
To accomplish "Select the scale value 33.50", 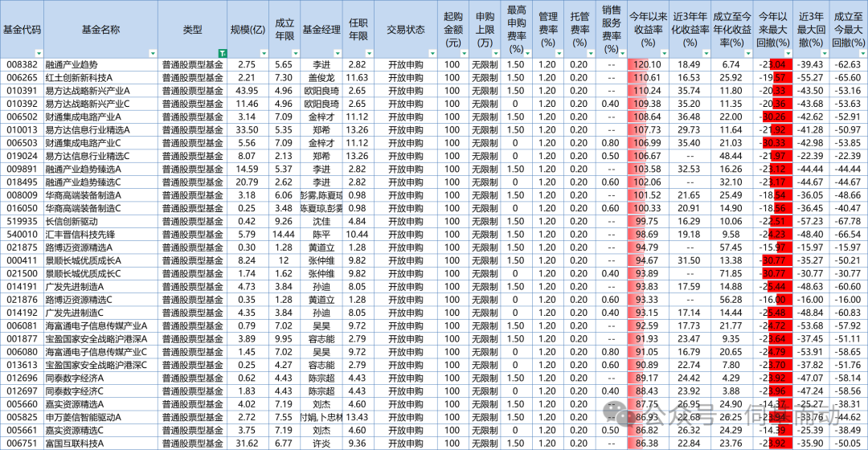I will [247, 130].
